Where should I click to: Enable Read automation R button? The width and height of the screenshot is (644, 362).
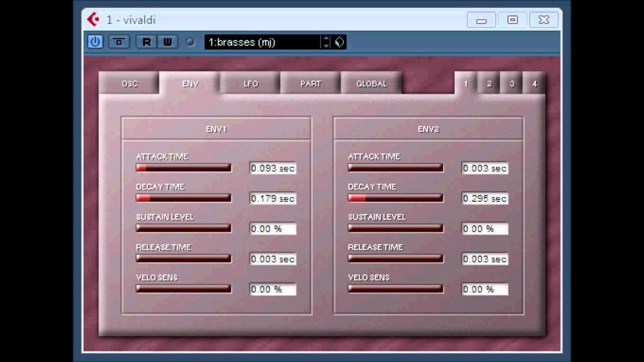(x=146, y=42)
